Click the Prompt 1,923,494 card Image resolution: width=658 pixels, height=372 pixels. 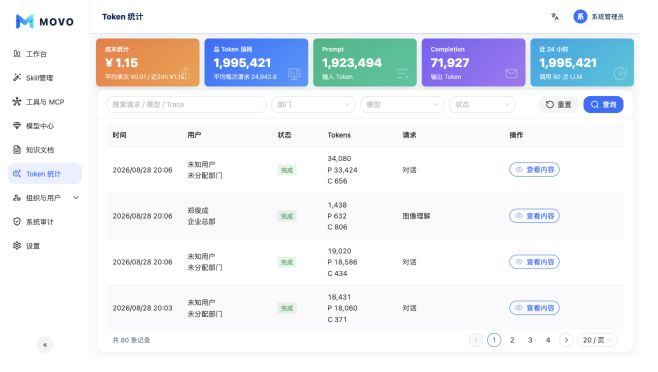click(x=365, y=63)
